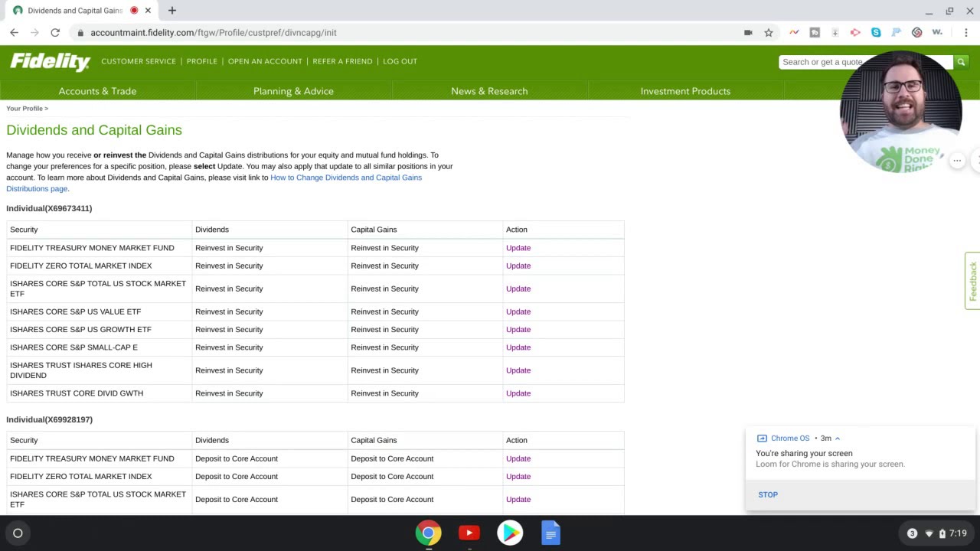
Task: Click the swirl-shaped extension icon
Action: (x=916, y=33)
